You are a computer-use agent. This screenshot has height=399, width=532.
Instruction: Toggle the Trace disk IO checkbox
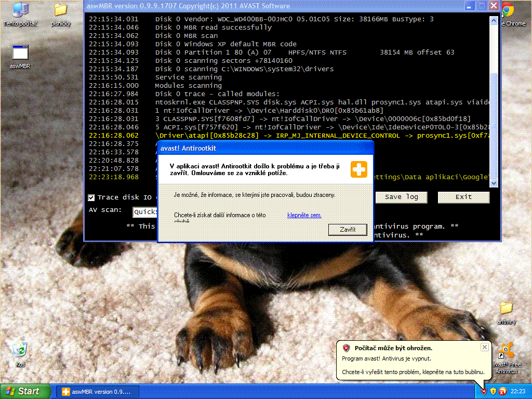point(91,197)
